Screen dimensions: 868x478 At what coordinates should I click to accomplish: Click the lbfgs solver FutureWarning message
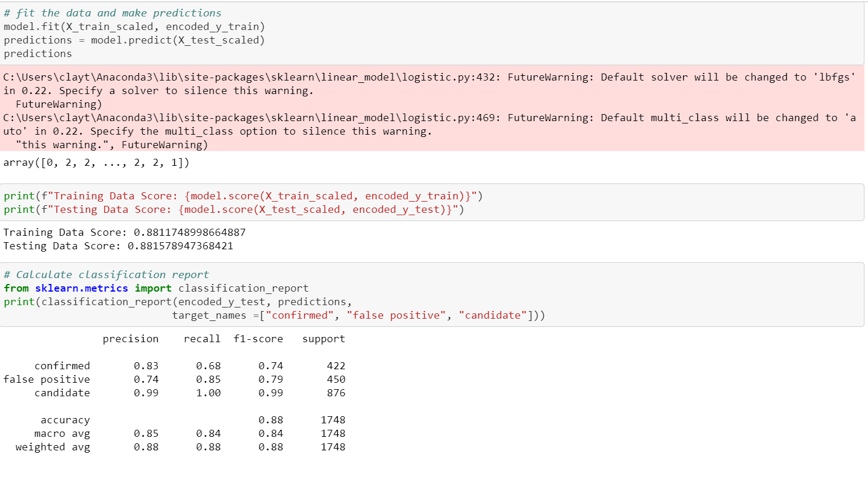[x=430, y=91]
